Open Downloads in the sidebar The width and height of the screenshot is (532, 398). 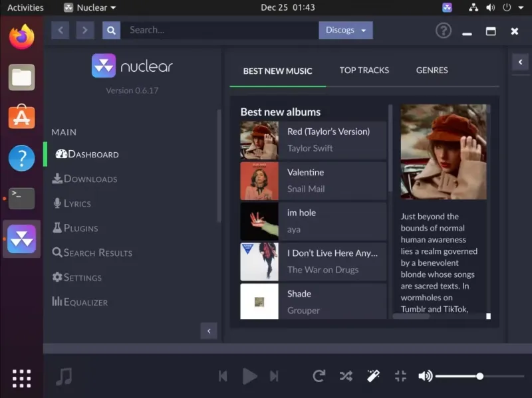pyautogui.click(x=85, y=179)
